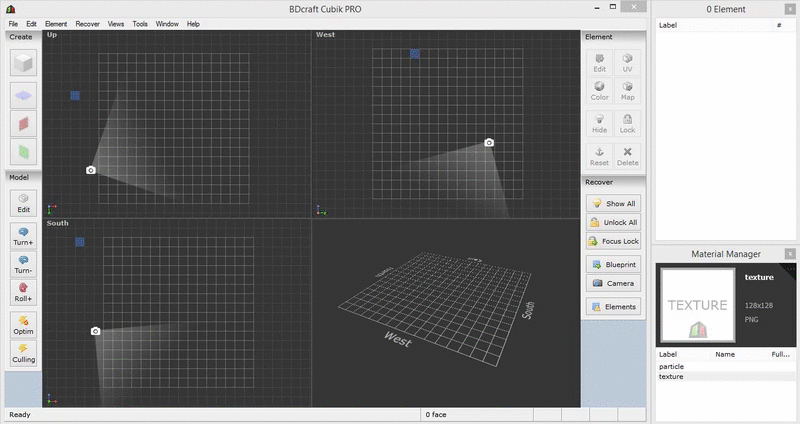
Task: Apply Culling to the model
Action: point(23,353)
